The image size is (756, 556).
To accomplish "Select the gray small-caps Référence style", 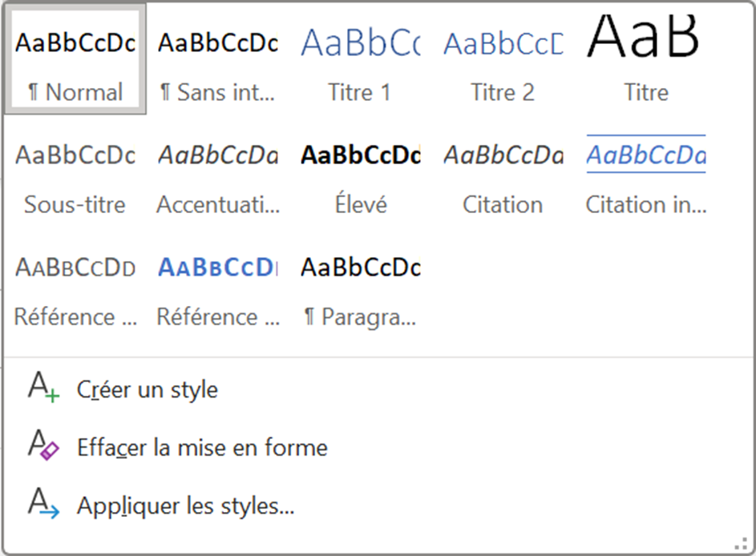I will pyautogui.click(x=75, y=288).
